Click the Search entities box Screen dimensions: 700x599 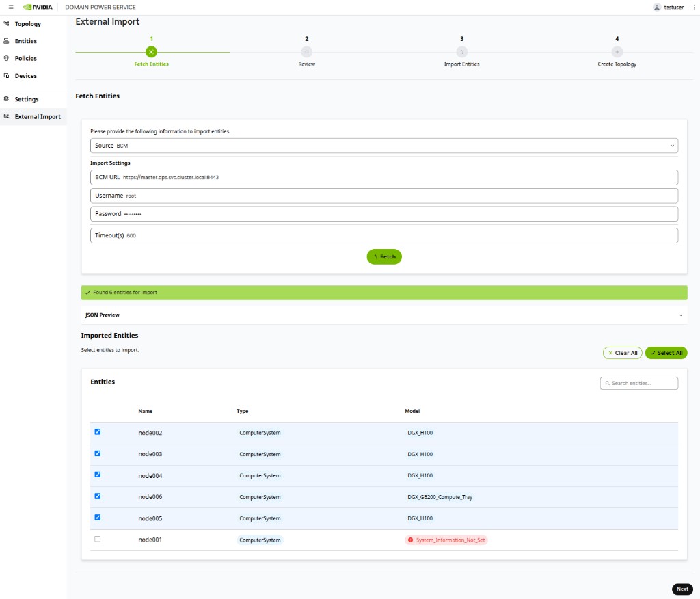(x=639, y=383)
